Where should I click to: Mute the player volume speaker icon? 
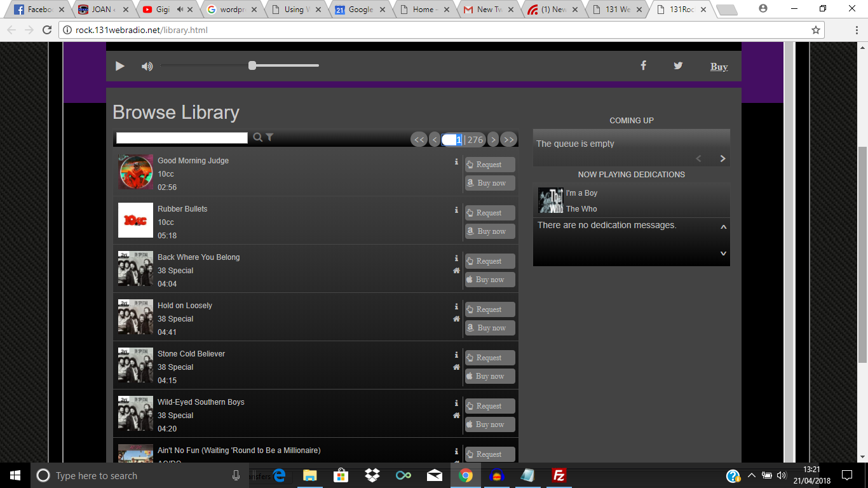(147, 66)
